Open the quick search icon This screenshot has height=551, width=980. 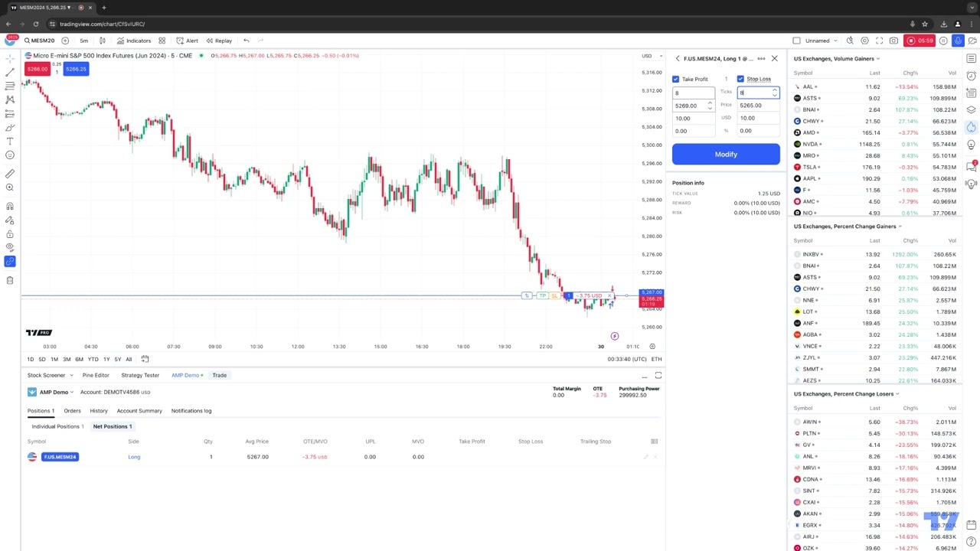coord(850,41)
